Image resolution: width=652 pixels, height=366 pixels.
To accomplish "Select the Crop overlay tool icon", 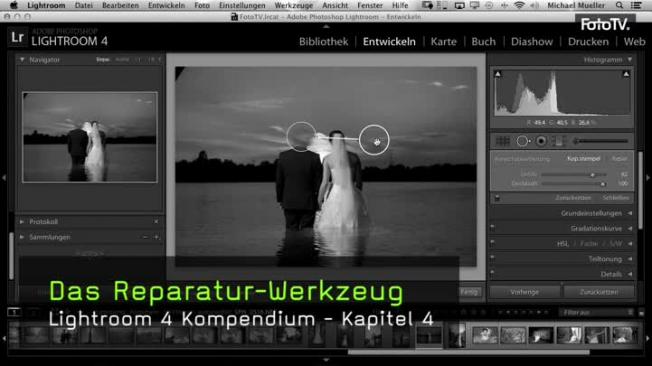I will click(503, 141).
